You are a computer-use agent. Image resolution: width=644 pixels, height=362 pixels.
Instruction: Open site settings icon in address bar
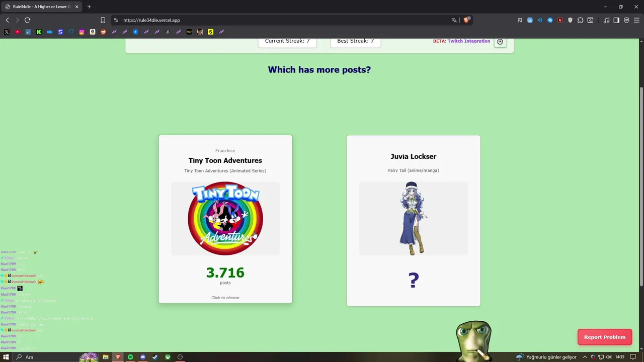tap(116, 20)
